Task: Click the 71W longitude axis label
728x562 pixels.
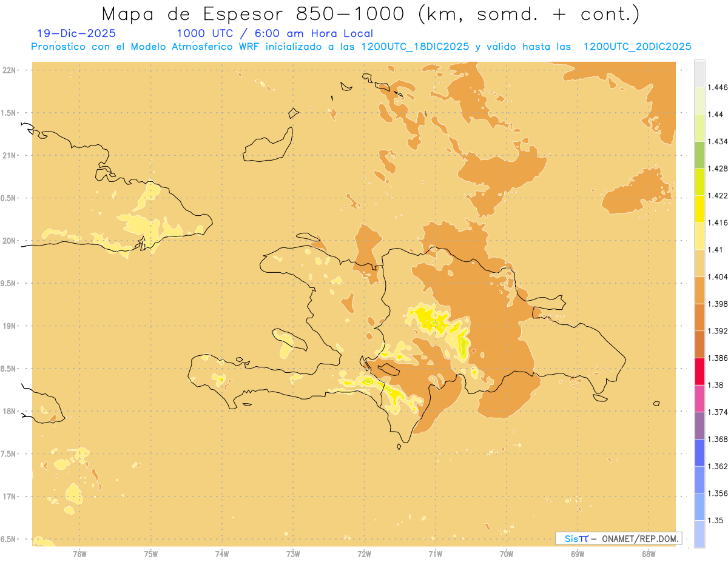Action: click(435, 554)
